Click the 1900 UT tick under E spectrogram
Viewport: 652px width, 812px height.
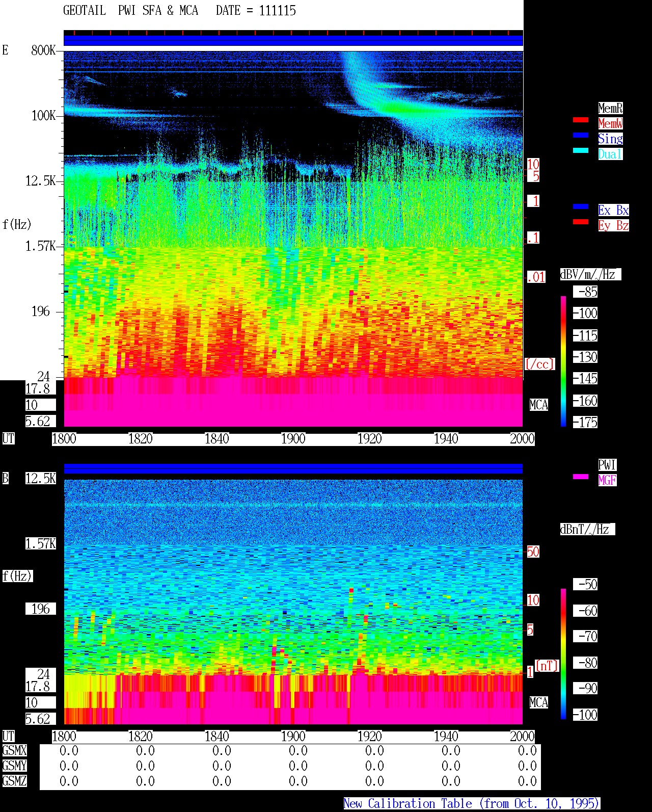[293, 439]
